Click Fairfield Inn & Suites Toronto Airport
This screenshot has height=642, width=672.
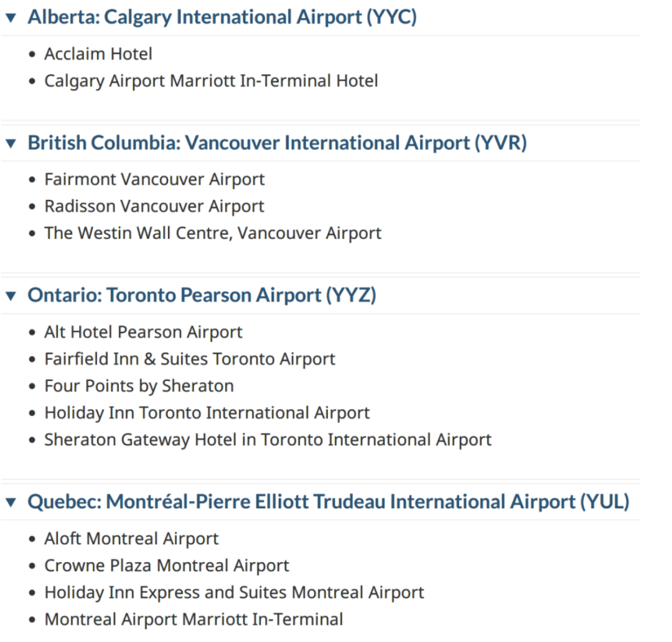[x=190, y=359]
